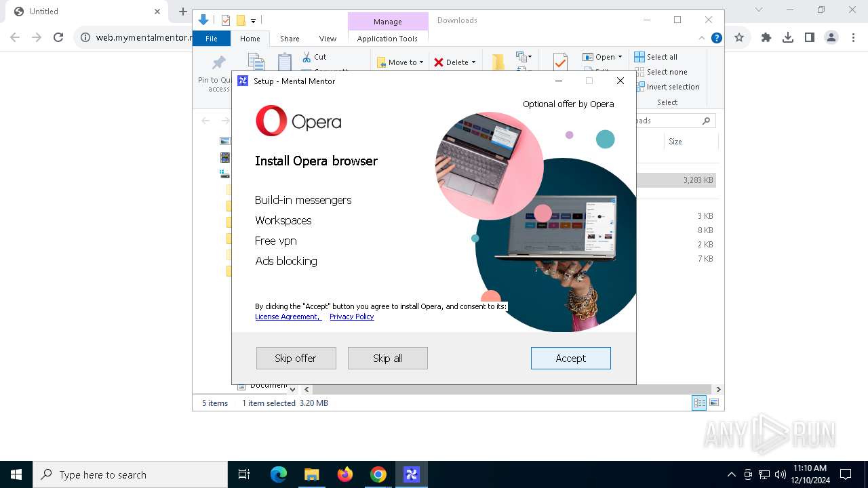The width and height of the screenshot is (868, 488).
Task: Click Invert selection in ribbon
Action: (667, 87)
